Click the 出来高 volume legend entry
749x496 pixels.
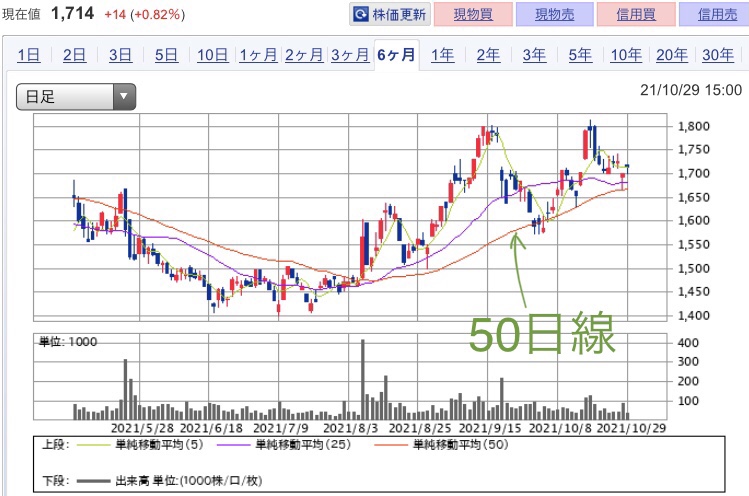pyautogui.click(x=170, y=481)
